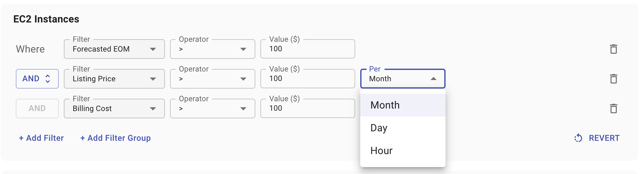The image size is (644, 174).
Task: Click Add Filter Group
Action: tap(115, 138)
